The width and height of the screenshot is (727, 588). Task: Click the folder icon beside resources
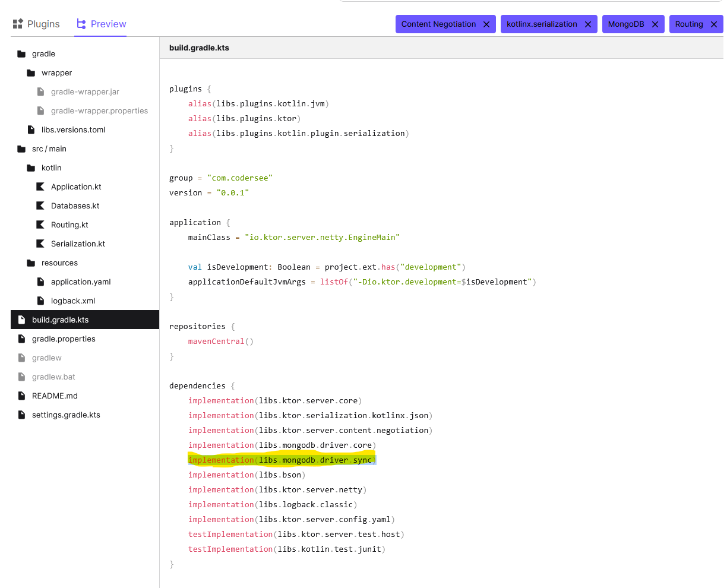(x=30, y=263)
